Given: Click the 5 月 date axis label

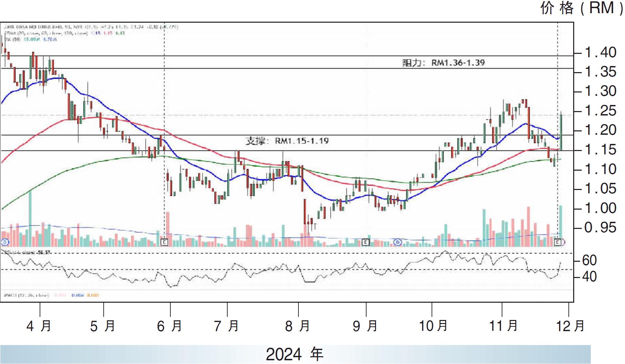Looking at the screenshot, I should tap(103, 326).
